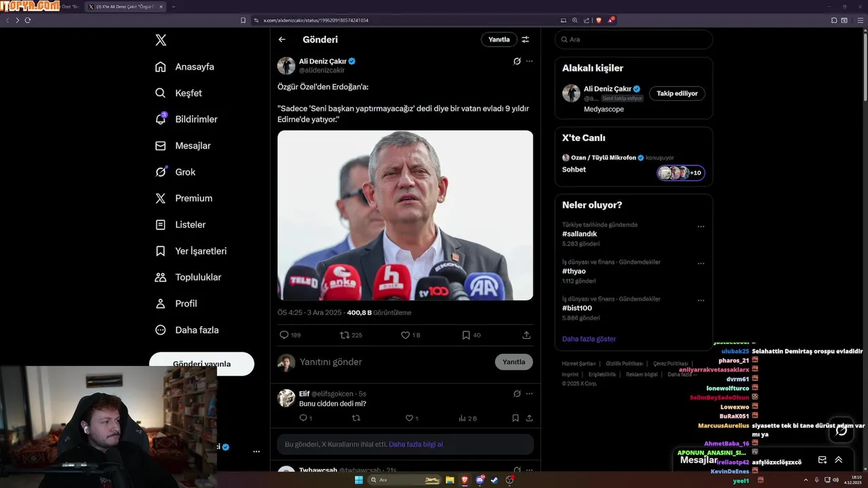Share Elif's reply
Screen dimensions: 868x488
(x=529, y=418)
